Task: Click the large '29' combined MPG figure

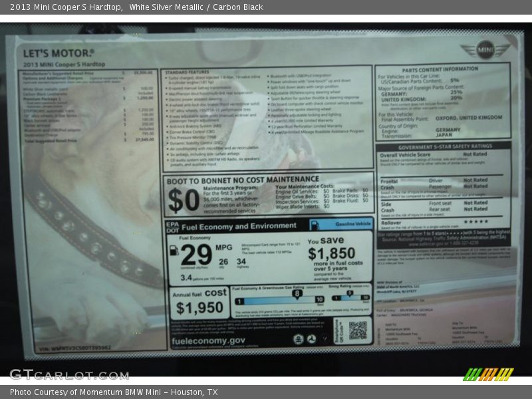Action: click(196, 255)
